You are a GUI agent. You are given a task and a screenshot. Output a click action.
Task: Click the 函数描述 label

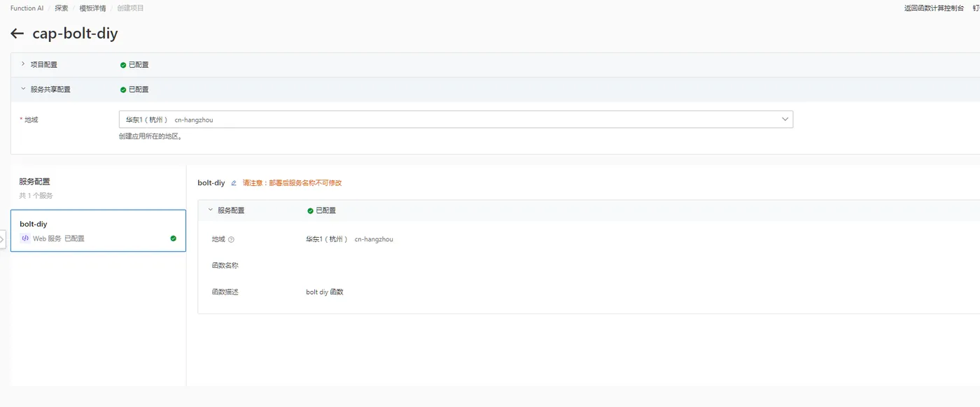point(225,292)
